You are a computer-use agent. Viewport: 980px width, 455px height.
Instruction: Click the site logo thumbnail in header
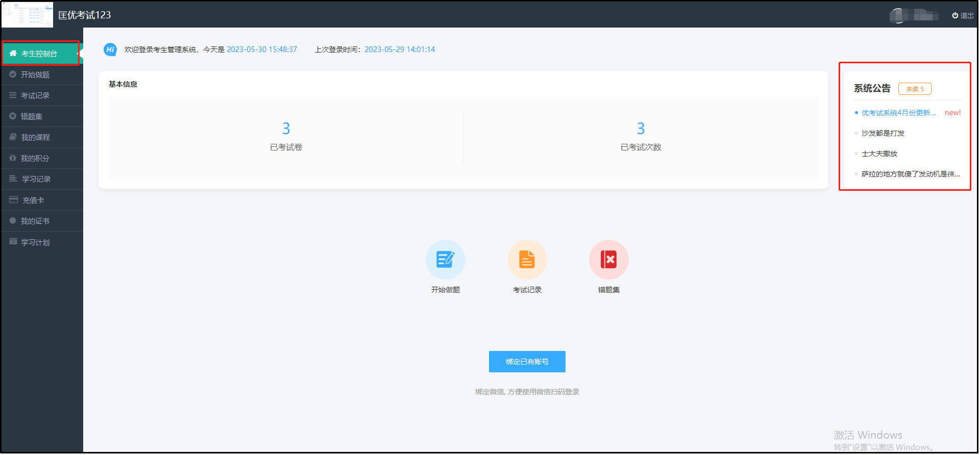(x=28, y=15)
